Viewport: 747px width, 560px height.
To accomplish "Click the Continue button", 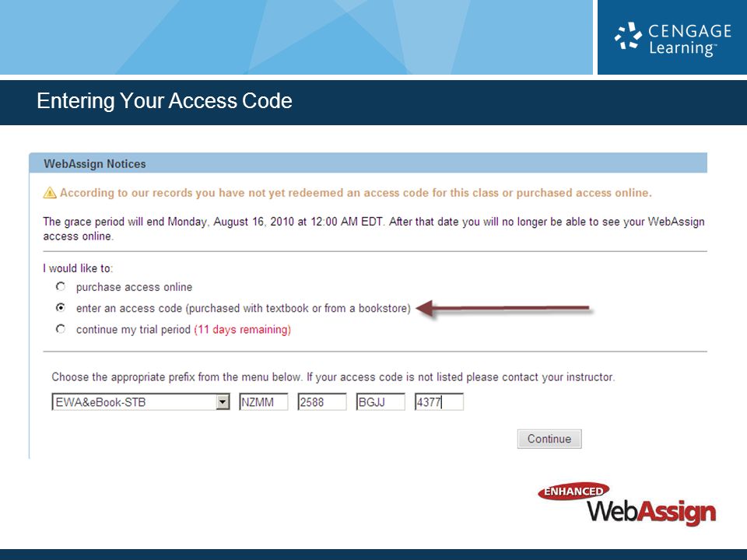I will pos(549,439).
